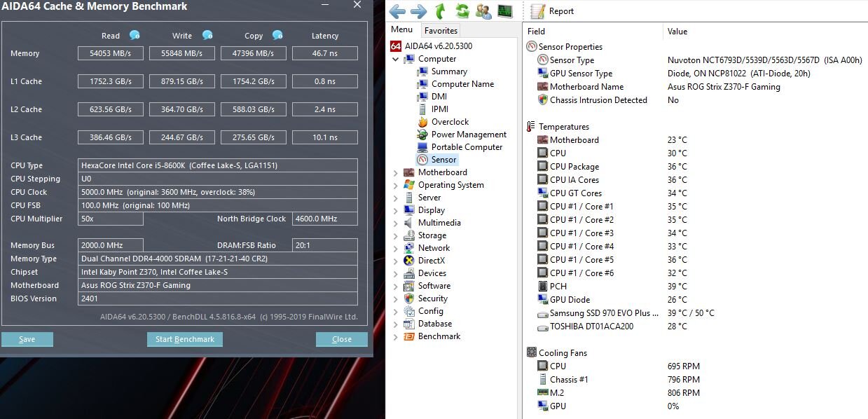Switch to the Favorites tab

441,30
